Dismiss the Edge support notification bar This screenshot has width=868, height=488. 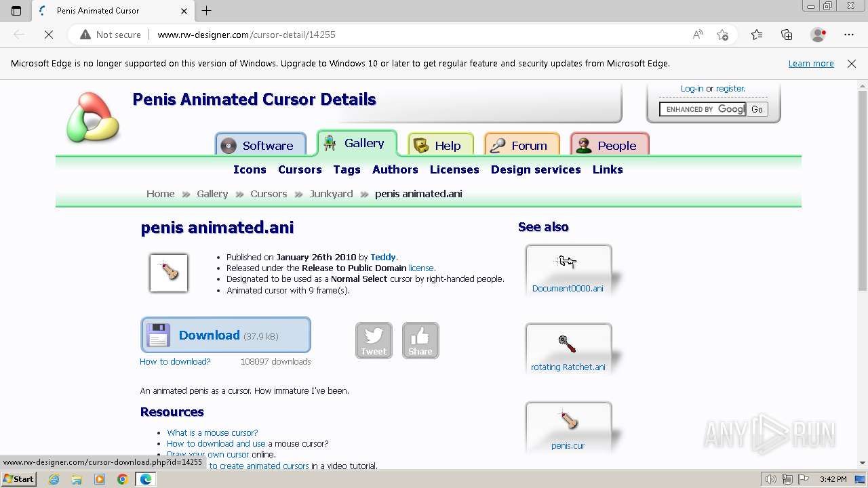(852, 64)
